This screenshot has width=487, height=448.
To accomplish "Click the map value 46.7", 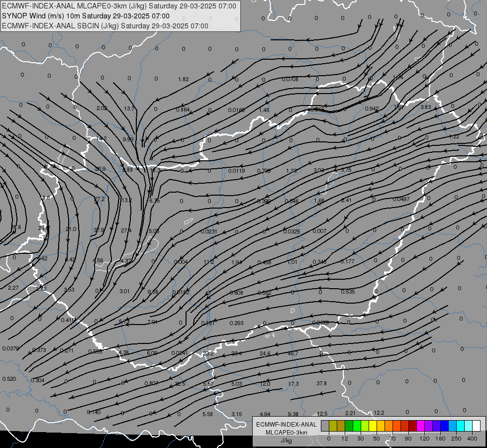I will pos(293,353).
